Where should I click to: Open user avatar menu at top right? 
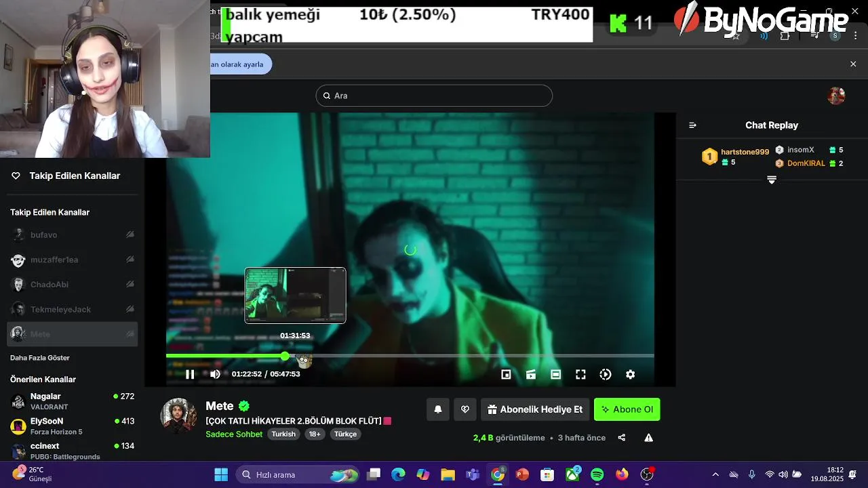tap(836, 96)
